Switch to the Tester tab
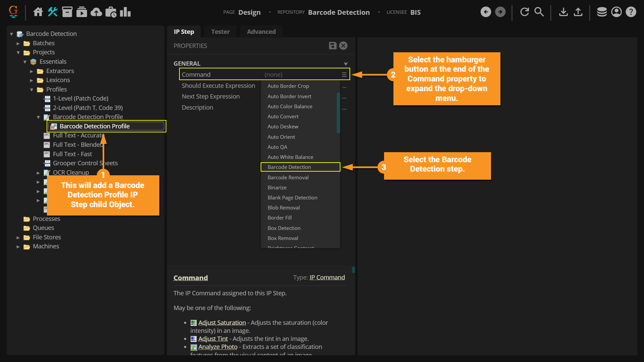 [x=220, y=32]
